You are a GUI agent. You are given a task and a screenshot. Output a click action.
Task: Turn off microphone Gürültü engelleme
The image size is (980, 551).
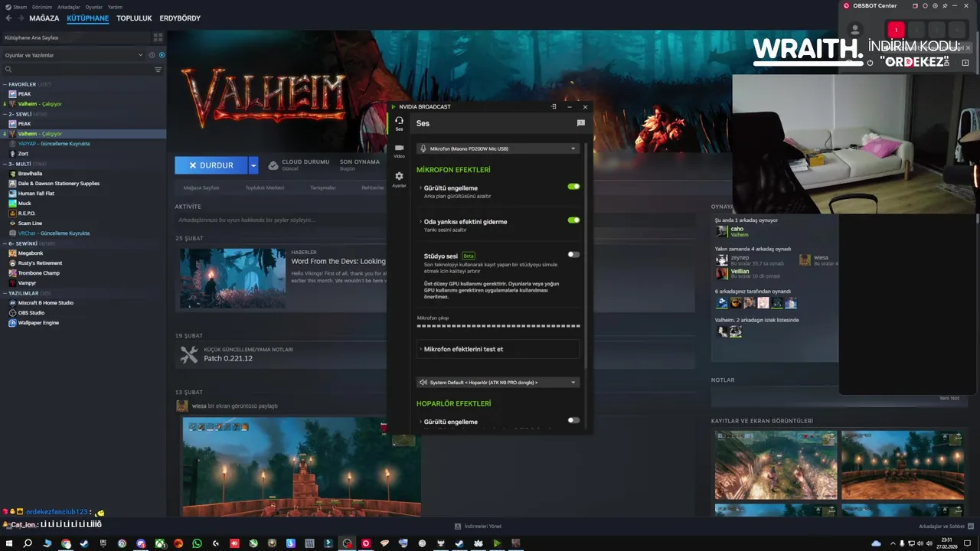tap(573, 186)
